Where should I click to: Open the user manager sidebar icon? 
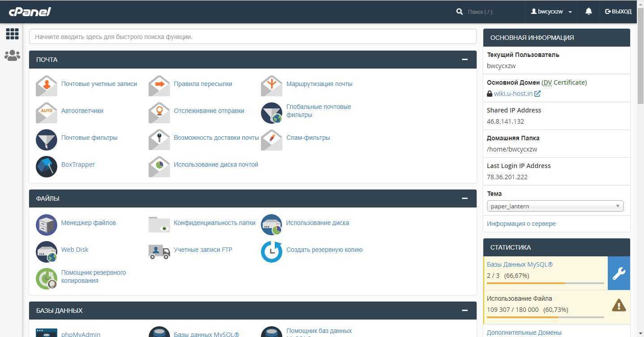click(12, 56)
